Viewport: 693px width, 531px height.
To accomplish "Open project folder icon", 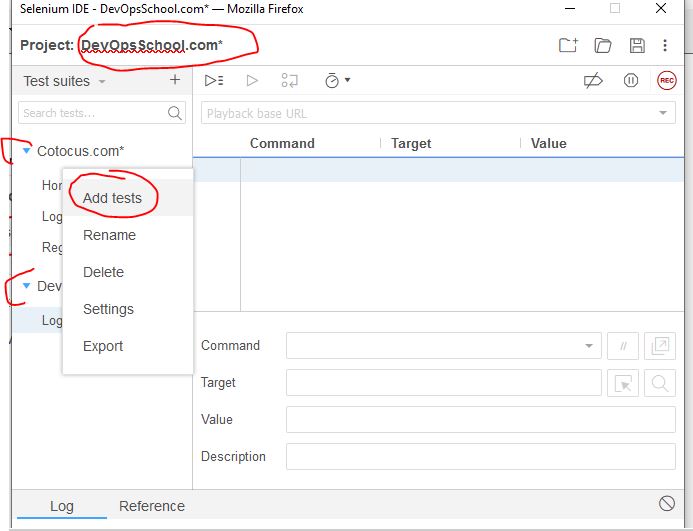I will pyautogui.click(x=602, y=45).
